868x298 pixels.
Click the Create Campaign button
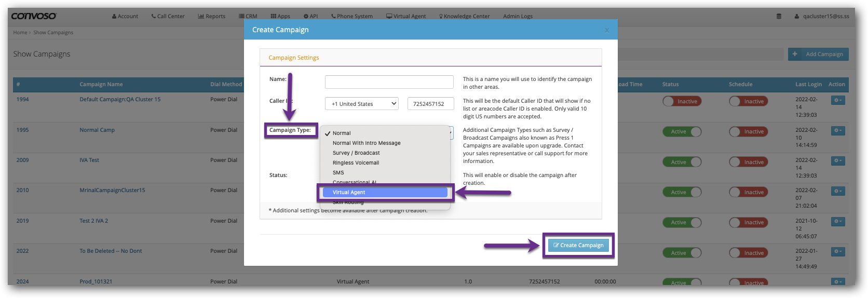pyautogui.click(x=578, y=245)
